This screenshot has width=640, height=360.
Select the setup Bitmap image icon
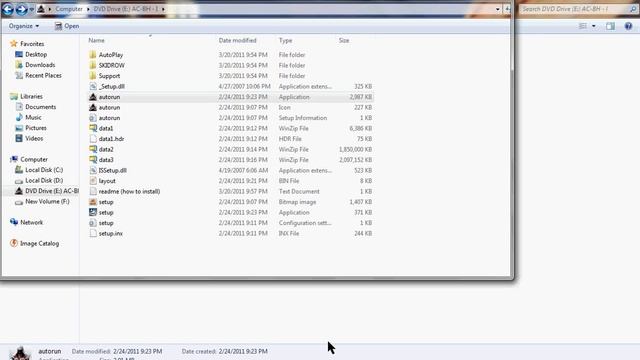pyautogui.click(x=93, y=202)
